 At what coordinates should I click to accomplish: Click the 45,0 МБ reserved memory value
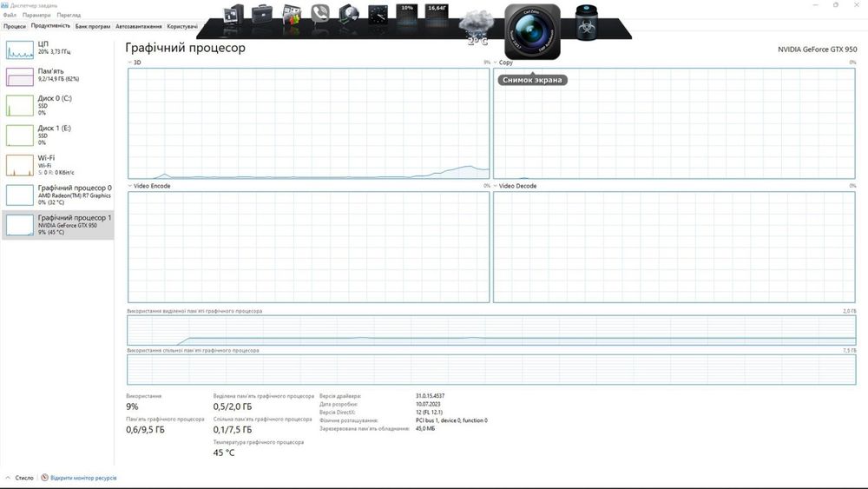tap(425, 428)
